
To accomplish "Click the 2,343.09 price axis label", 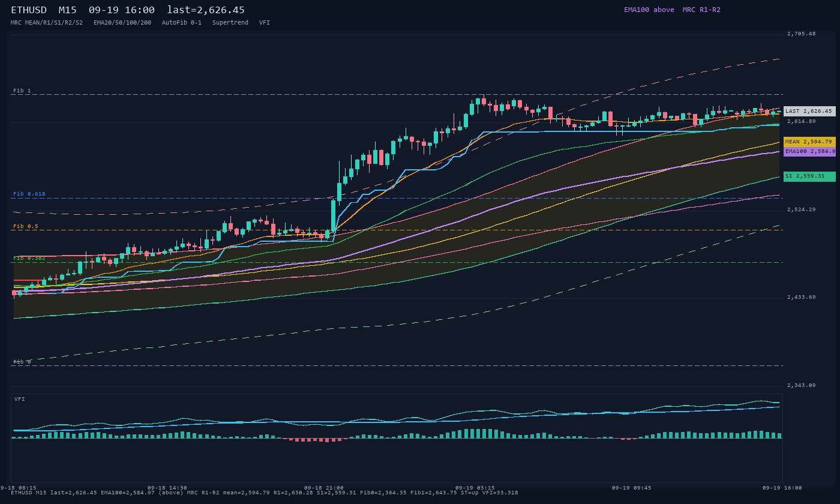I will click(802, 386).
